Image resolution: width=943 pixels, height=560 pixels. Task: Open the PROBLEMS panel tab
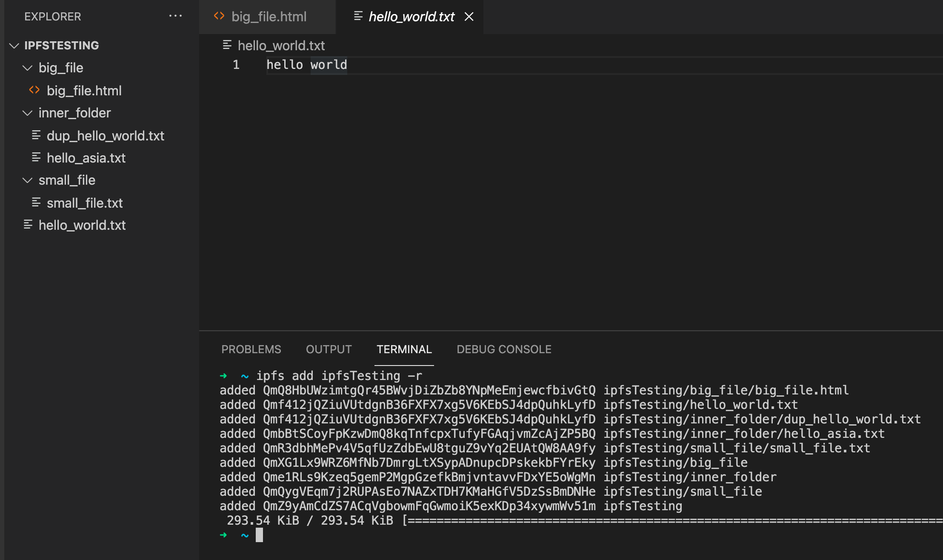(x=251, y=349)
